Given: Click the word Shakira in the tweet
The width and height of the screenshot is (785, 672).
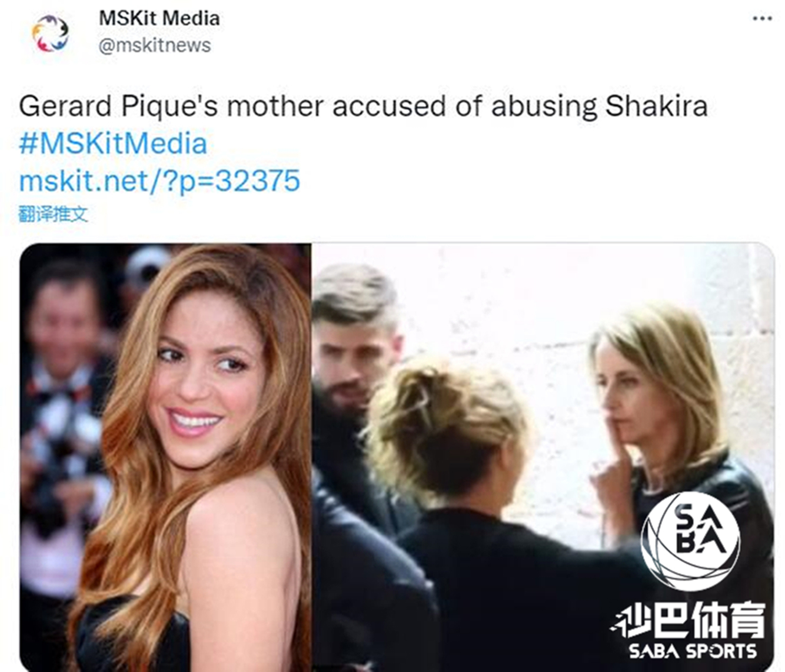Looking at the screenshot, I should (656, 107).
